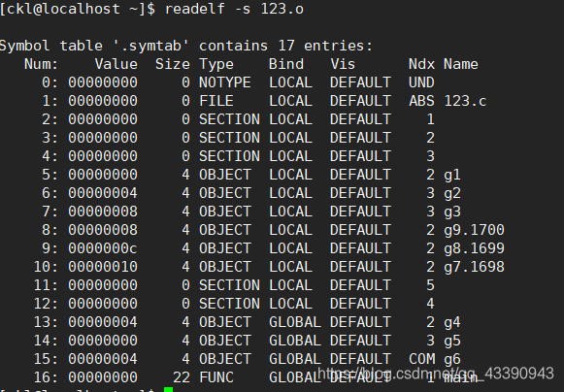The width and height of the screenshot is (564, 392).
Task: Click the symbol name 'g6'
Action: click(452, 359)
